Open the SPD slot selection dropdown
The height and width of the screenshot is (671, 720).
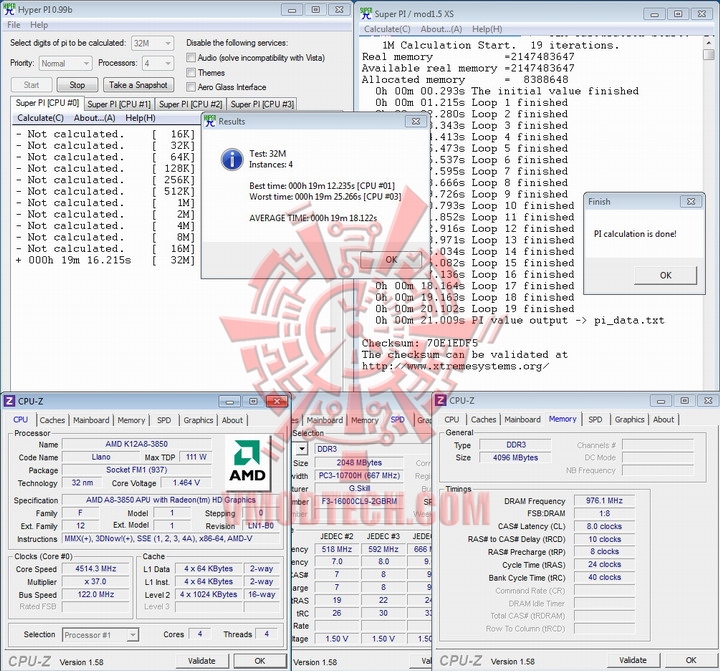[302, 449]
